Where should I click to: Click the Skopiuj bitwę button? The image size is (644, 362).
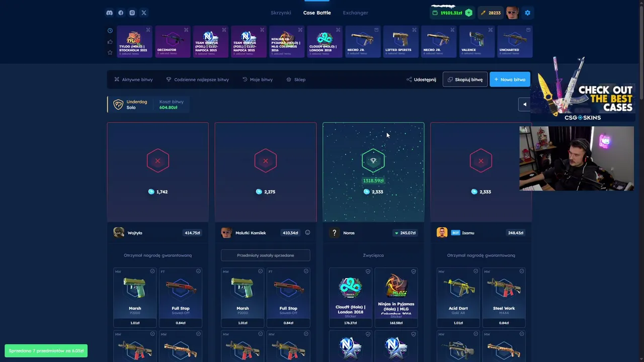pyautogui.click(x=465, y=79)
